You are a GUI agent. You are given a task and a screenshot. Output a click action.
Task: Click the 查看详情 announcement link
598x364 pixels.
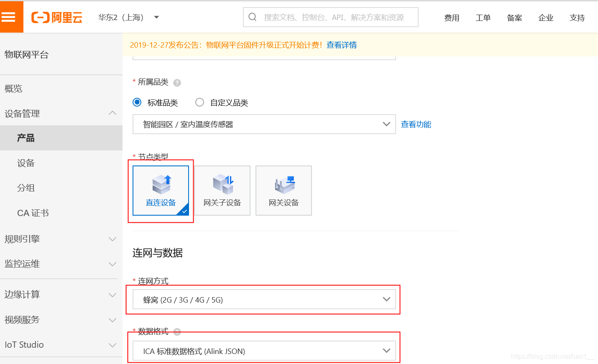coord(342,45)
